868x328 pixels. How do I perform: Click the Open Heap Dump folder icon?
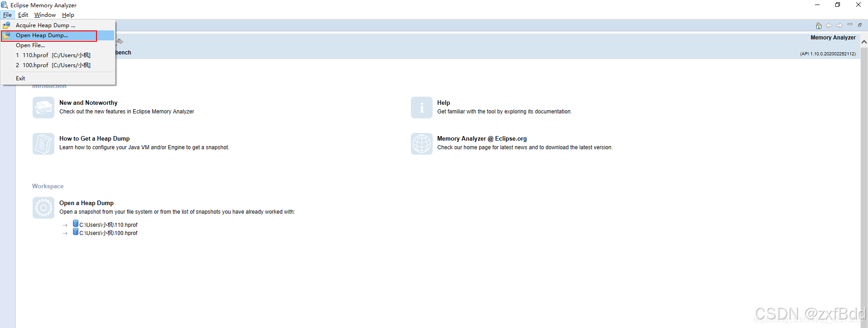[x=6, y=35]
